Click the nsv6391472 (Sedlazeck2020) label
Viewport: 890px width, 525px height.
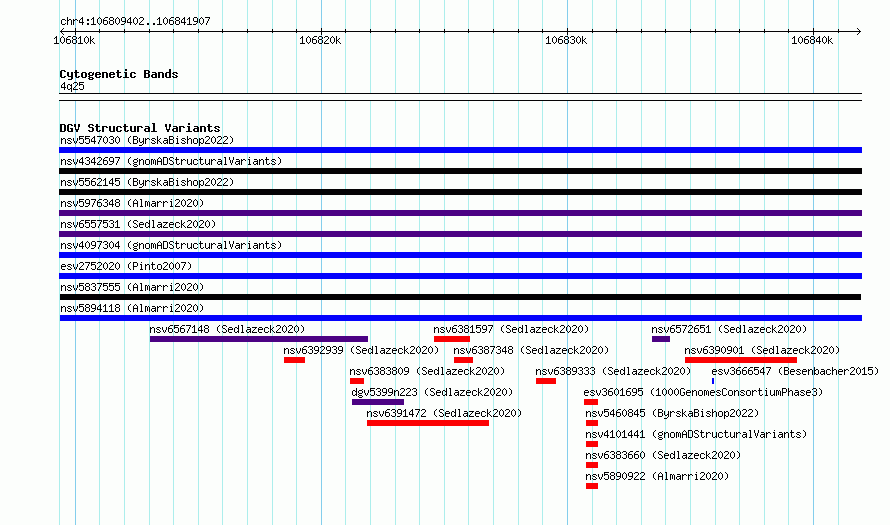point(444,413)
